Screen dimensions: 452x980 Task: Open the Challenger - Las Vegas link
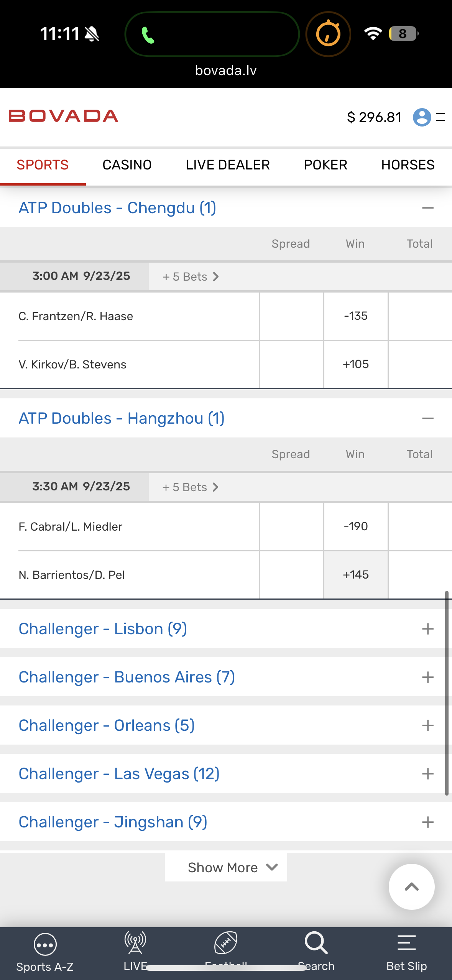(119, 774)
